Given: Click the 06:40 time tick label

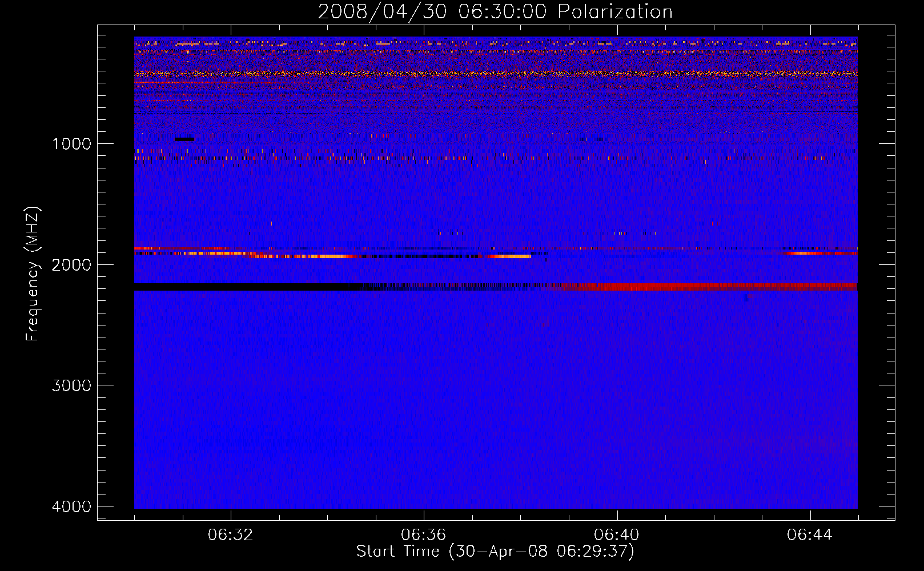Looking at the screenshot, I should [x=616, y=535].
